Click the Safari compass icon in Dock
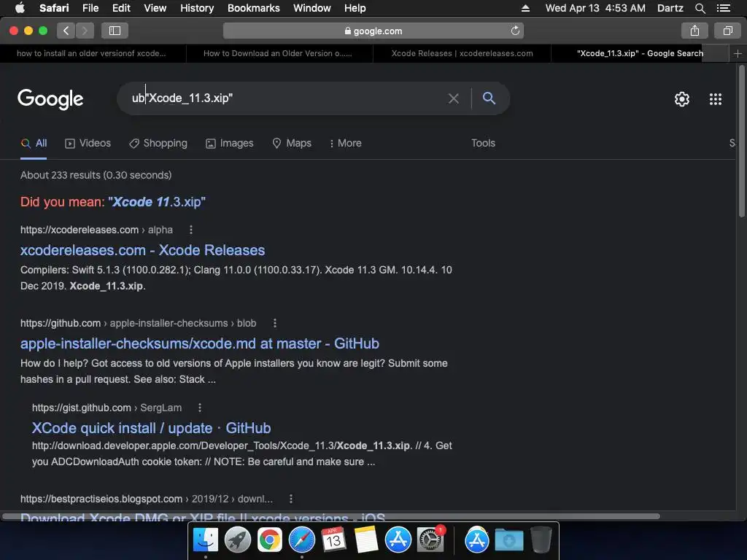Screen dimensions: 747x560 point(301,540)
